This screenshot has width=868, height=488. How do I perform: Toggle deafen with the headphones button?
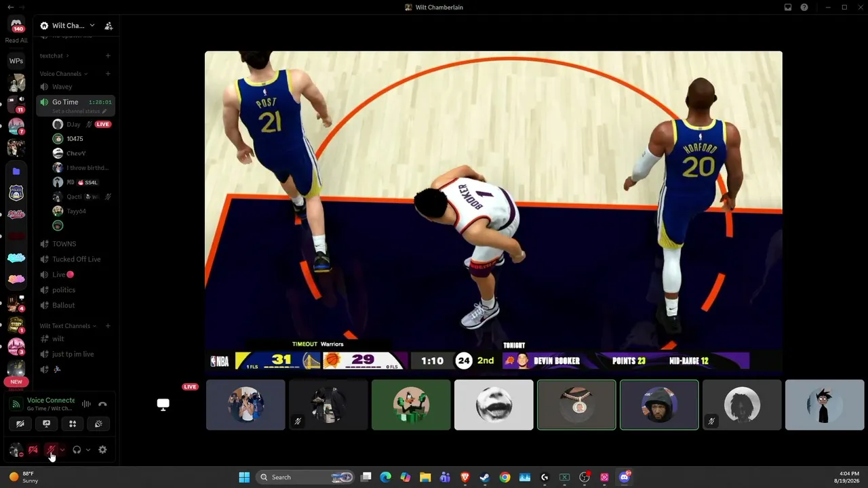77,449
